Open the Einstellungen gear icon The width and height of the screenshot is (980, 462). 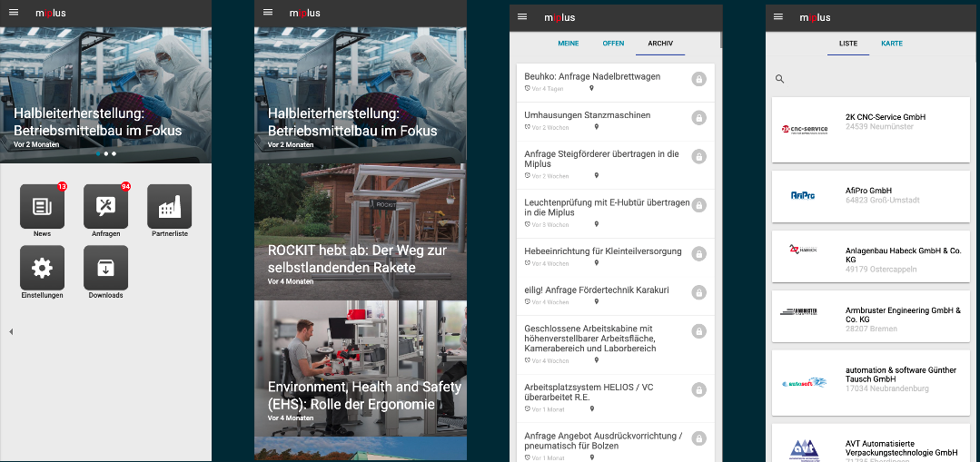pyautogui.click(x=42, y=268)
